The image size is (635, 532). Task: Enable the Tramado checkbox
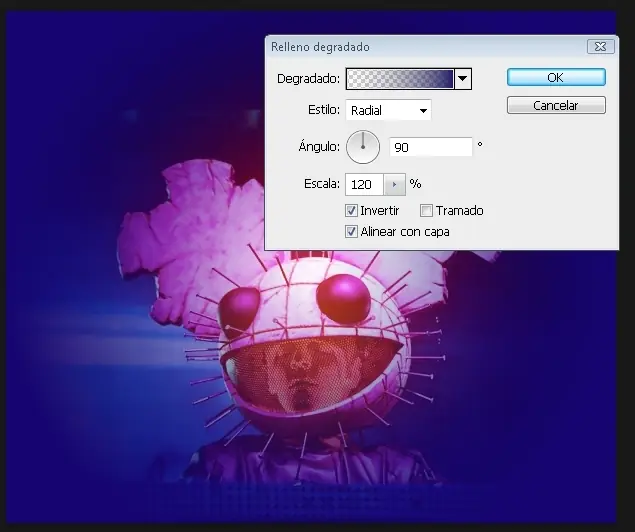tap(426, 211)
